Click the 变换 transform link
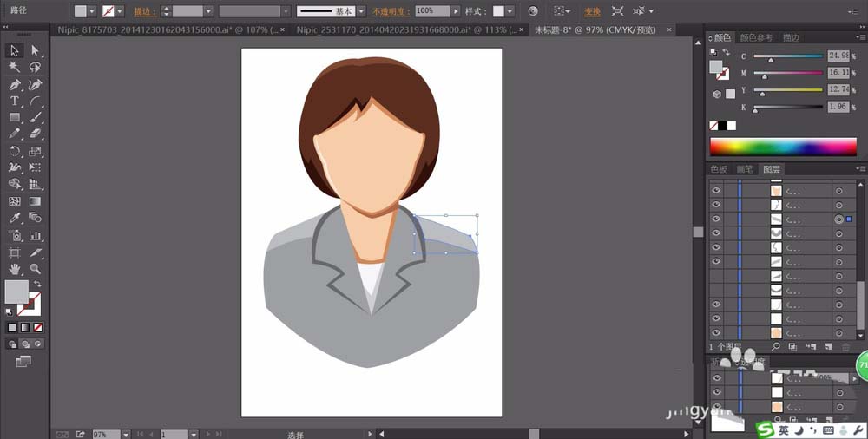The height and width of the screenshot is (439, 868). point(592,11)
